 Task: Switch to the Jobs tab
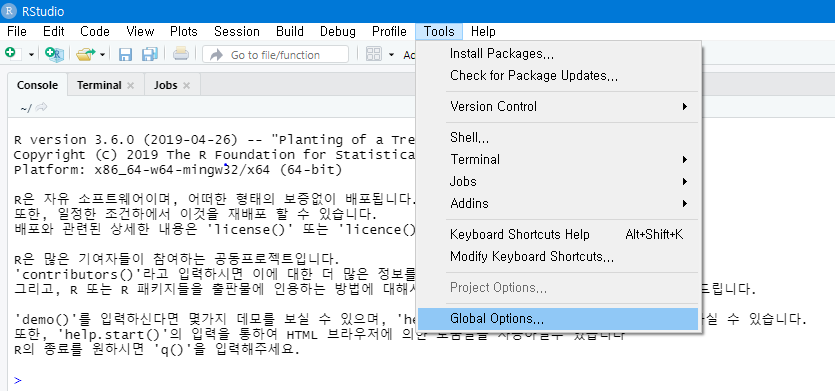[x=166, y=85]
